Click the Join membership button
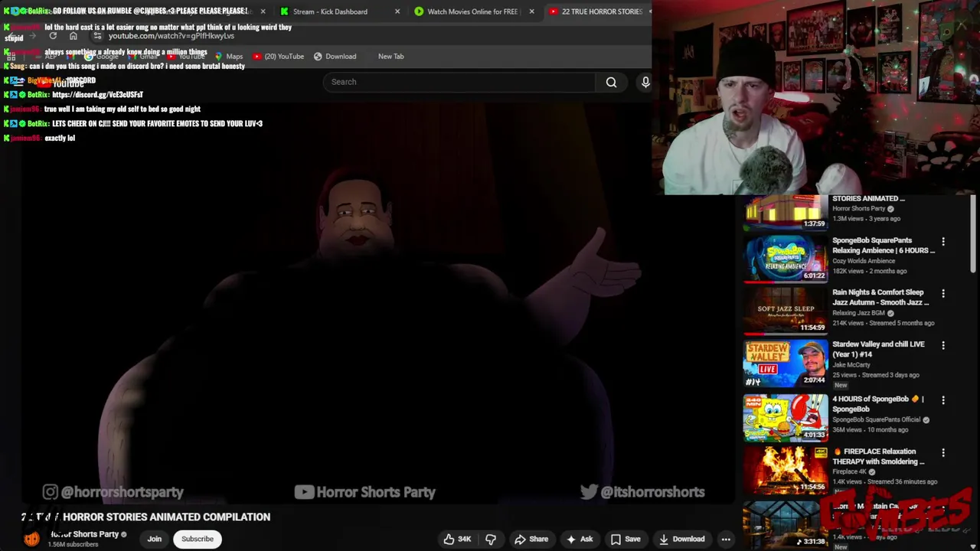The height and width of the screenshot is (551, 980). pos(155,539)
